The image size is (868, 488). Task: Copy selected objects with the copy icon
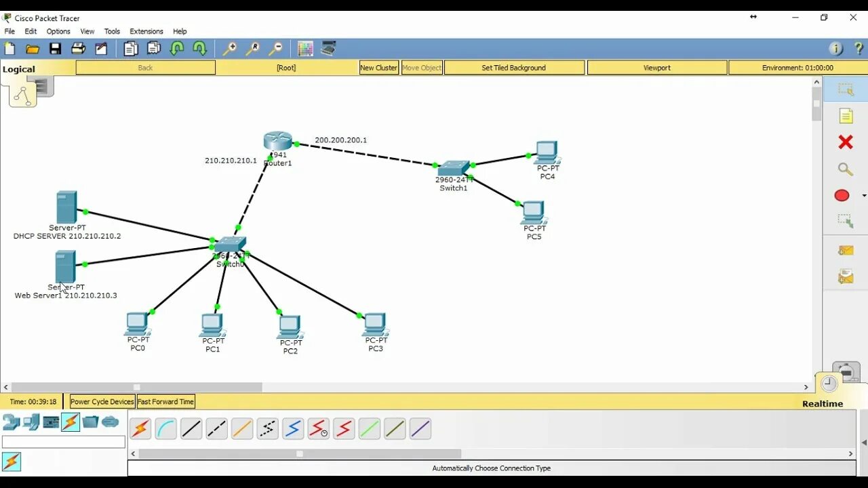pos(131,49)
